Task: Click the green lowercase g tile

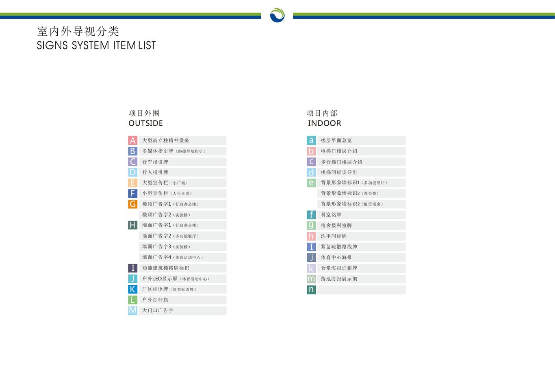Action: click(x=311, y=225)
